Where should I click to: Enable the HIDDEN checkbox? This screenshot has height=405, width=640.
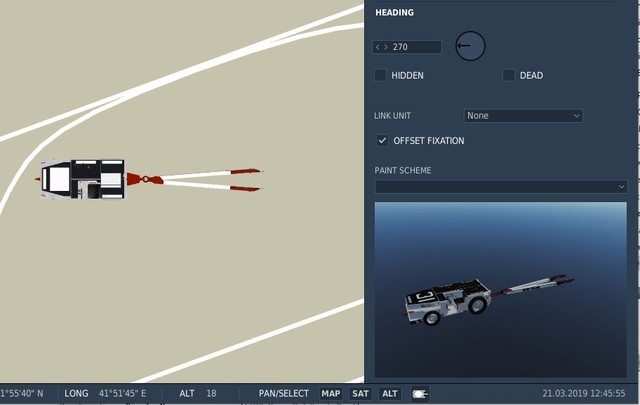coord(380,75)
